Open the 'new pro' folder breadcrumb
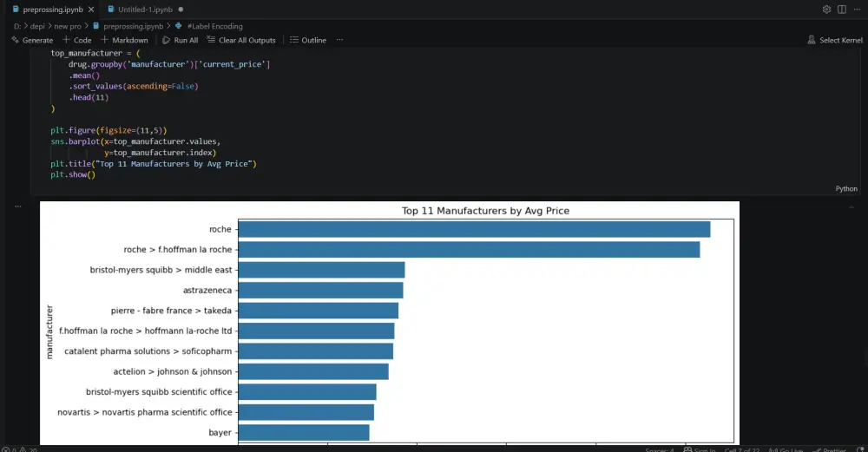This screenshot has height=452, width=868. click(x=68, y=26)
